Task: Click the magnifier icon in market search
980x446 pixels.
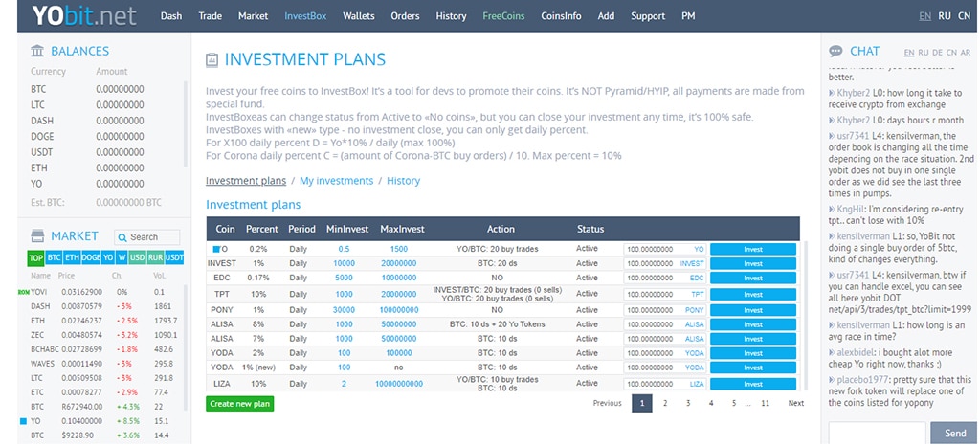Action: tap(123, 237)
